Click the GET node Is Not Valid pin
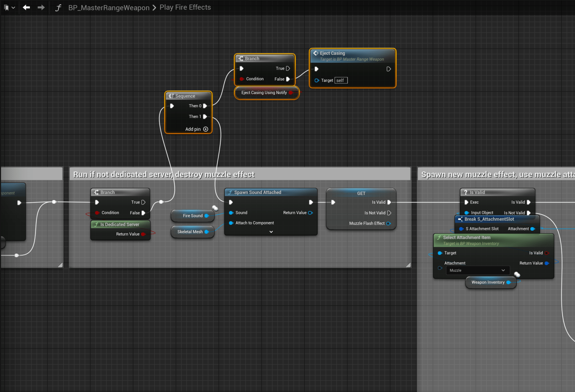 (389, 213)
